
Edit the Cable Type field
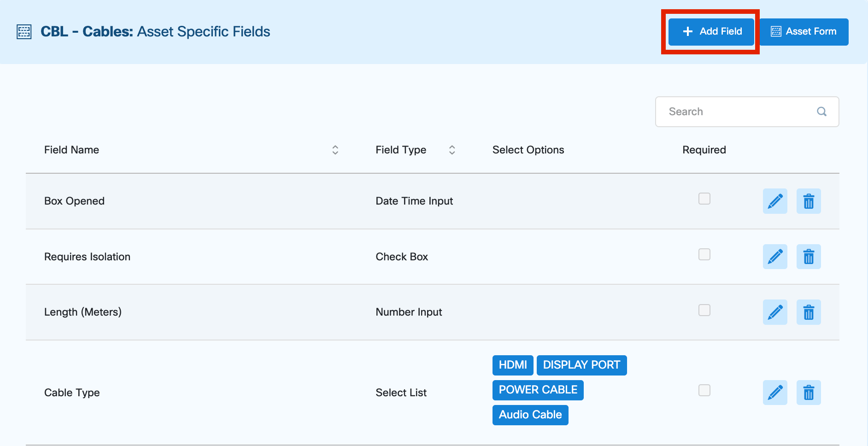click(775, 392)
